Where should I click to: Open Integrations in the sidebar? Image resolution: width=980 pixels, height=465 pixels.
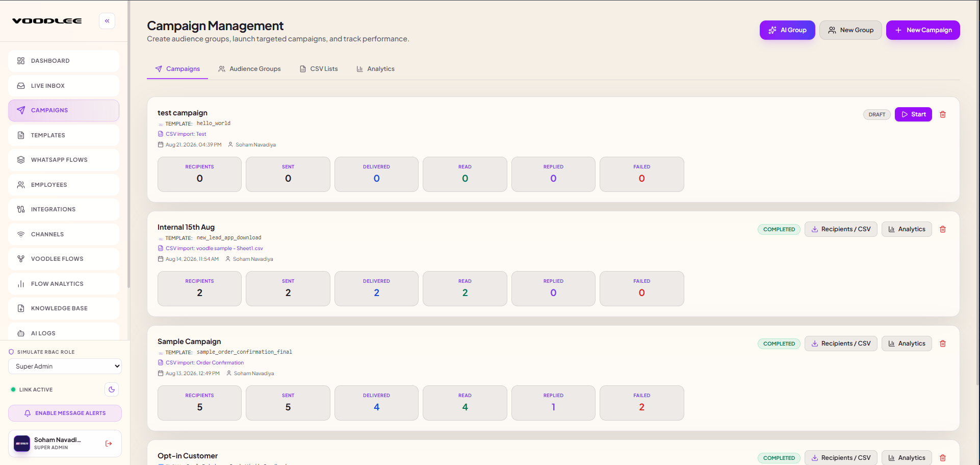tap(64, 209)
